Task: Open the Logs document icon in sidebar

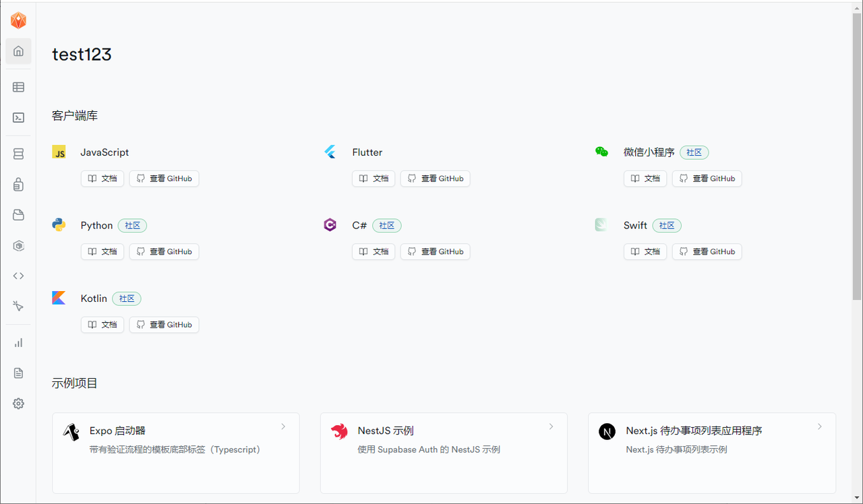Action: (18, 373)
